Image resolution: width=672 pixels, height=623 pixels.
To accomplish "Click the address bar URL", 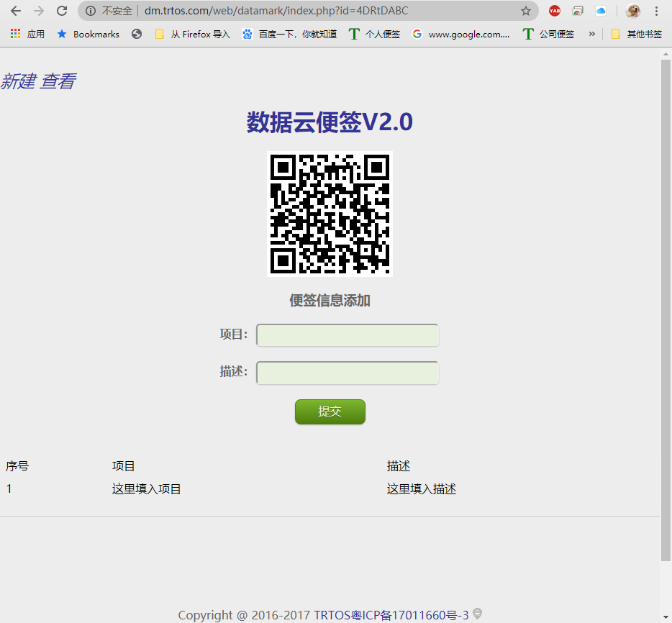I will [x=276, y=11].
